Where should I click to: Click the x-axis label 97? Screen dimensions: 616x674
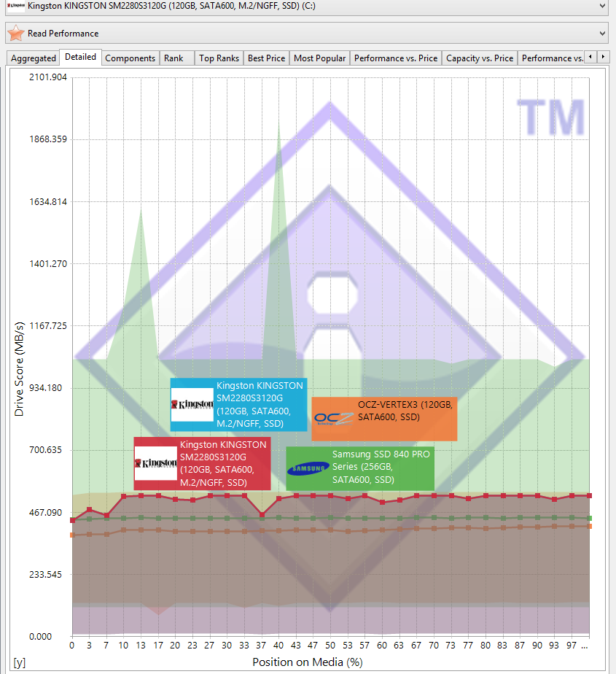pos(572,646)
